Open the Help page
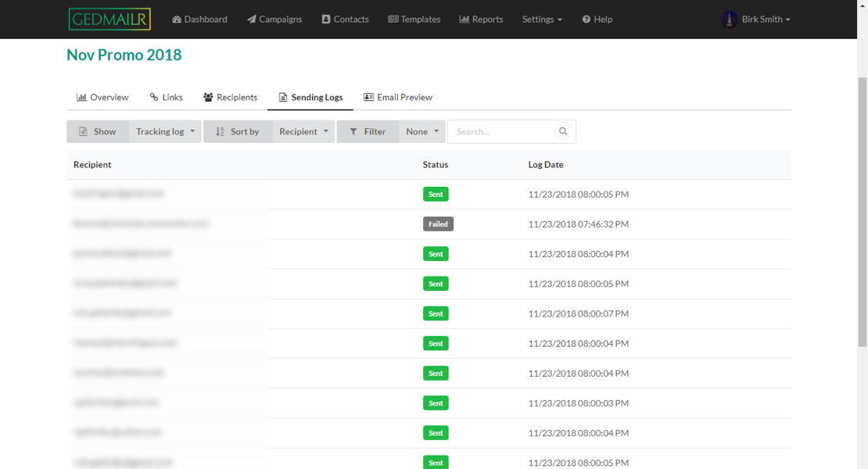 click(x=597, y=20)
